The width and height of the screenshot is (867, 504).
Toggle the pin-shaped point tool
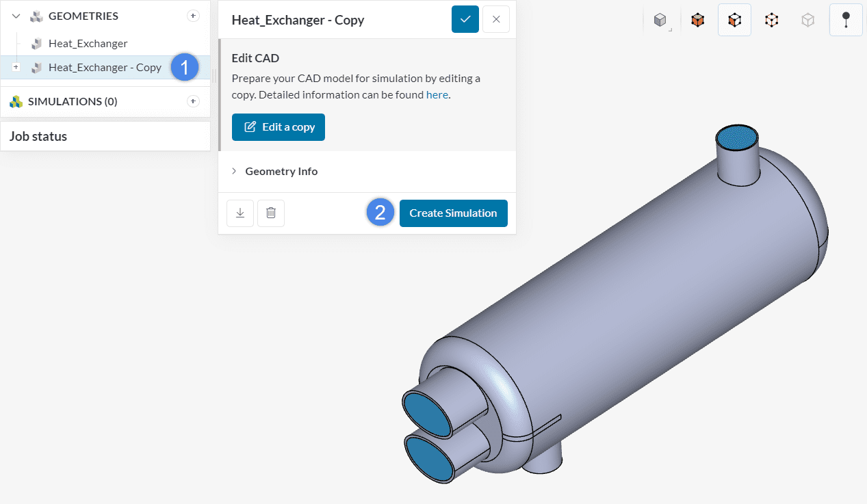(846, 21)
